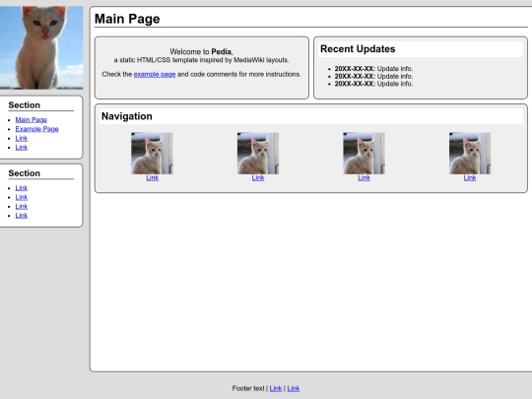This screenshot has height=399, width=532.
Task: Click the first '20XX-XX-XX: Update info.' entry
Action: tap(373, 69)
